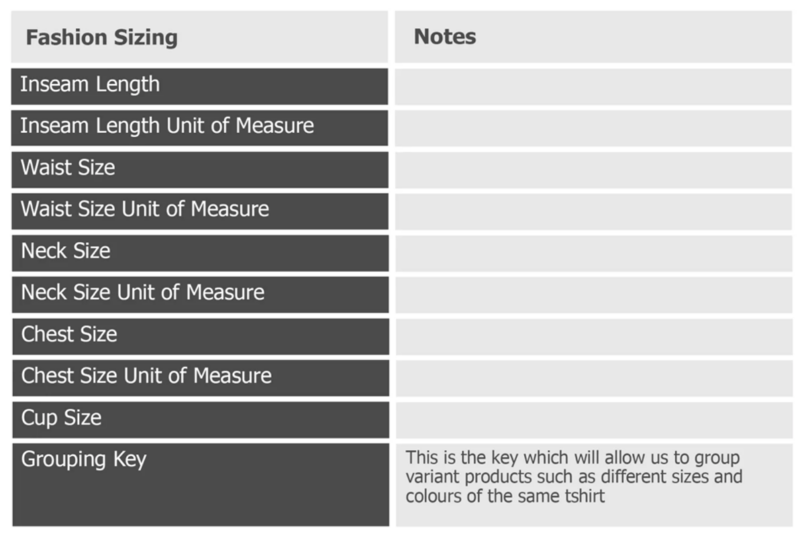Click the notes cell beside Chest Size Unit of Measure
Viewport: 800px width, 538px height.
point(594,378)
